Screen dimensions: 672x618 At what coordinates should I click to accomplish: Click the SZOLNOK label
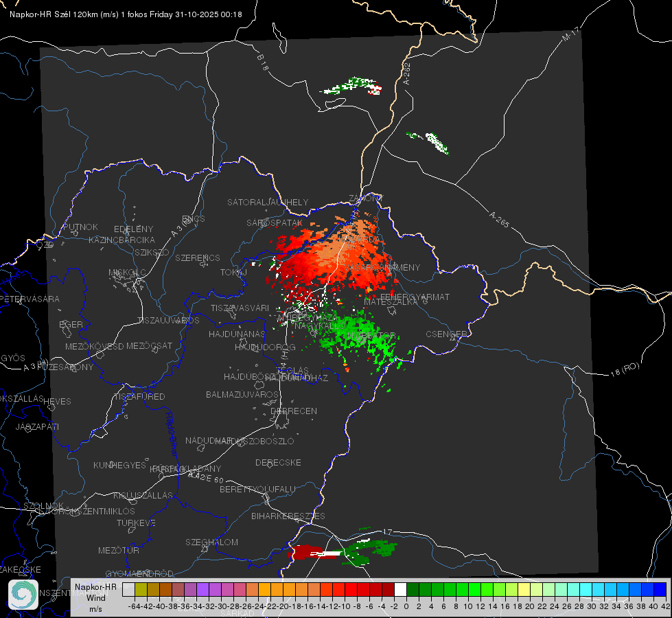tap(43, 505)
